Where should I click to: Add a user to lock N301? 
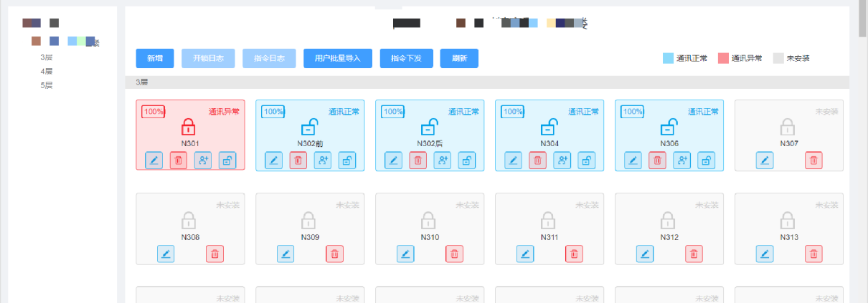pyautogui.click(x=203, y=160)
